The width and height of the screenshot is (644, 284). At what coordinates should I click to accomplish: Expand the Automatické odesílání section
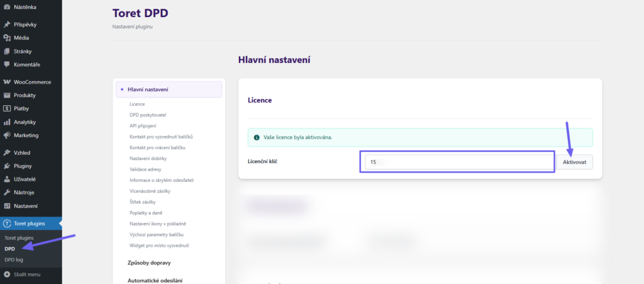[155, 281]
